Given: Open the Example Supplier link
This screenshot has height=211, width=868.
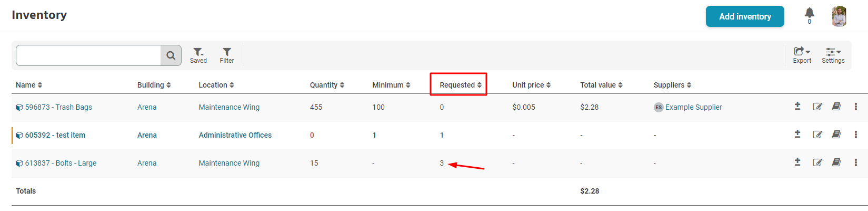Looking at the screenshot, I should pyautogui.click(x=693, y=107).
